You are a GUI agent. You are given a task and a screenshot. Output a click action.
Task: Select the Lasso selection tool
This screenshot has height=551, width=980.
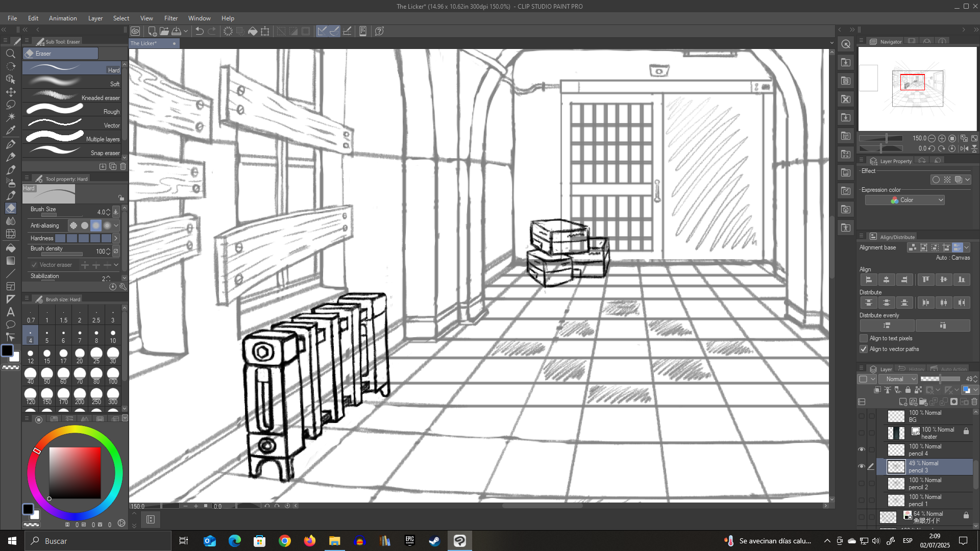10,105
